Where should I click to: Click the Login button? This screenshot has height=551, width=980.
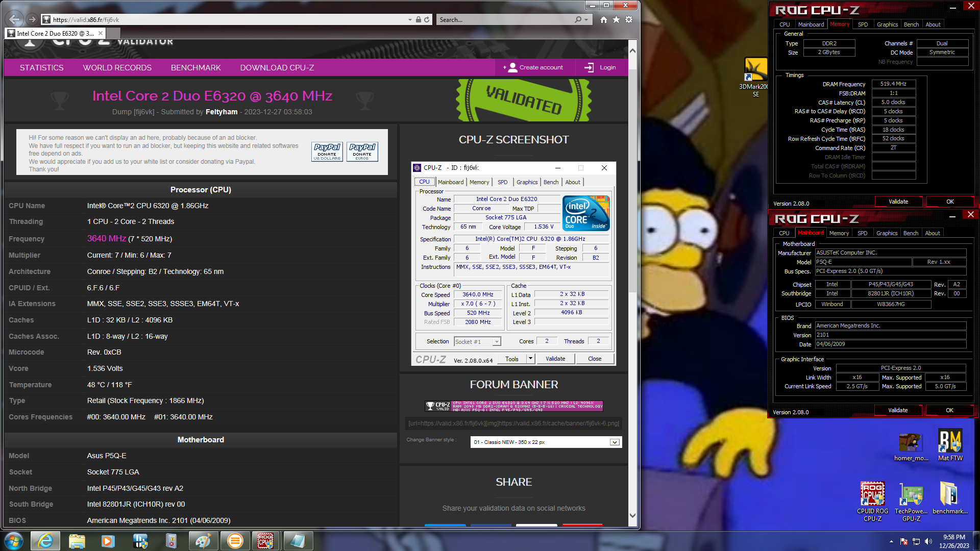[601, 67]
